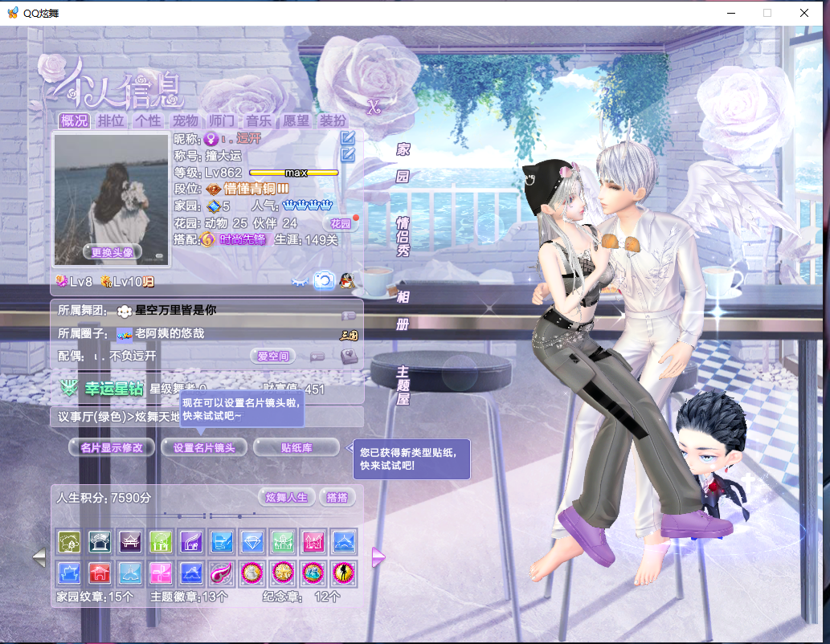Click the 设置名片镜头 button
Image resolution: width=830 pixels, height=644 pixels.
(204, 448)
